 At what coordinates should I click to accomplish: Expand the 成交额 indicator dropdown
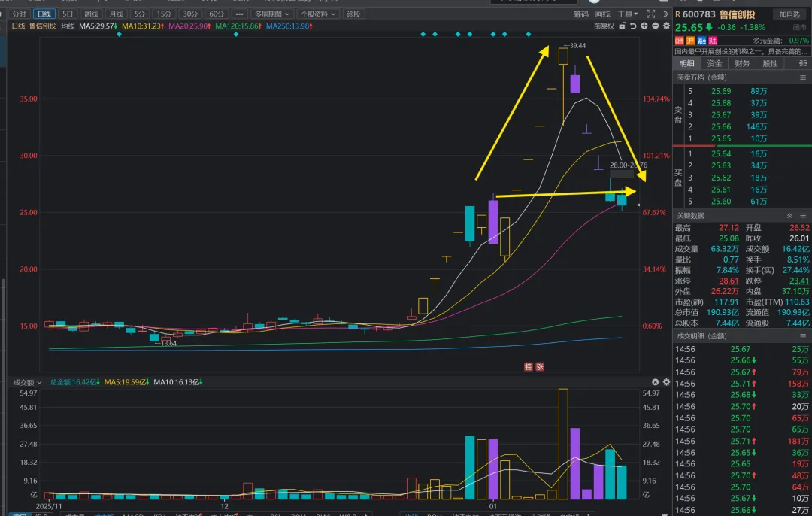(28, 382)
